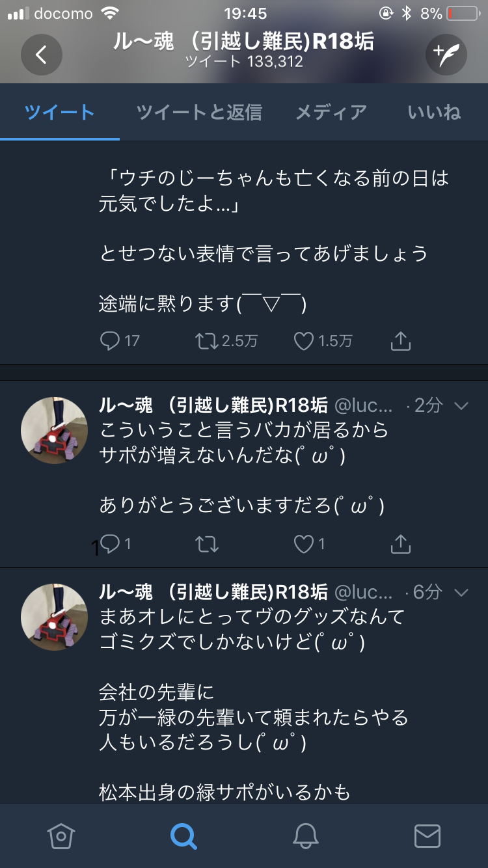This screenshot has width=488, height=868.
Task: Open the username link on the 2分 tweet
Action: click(213, 405)
